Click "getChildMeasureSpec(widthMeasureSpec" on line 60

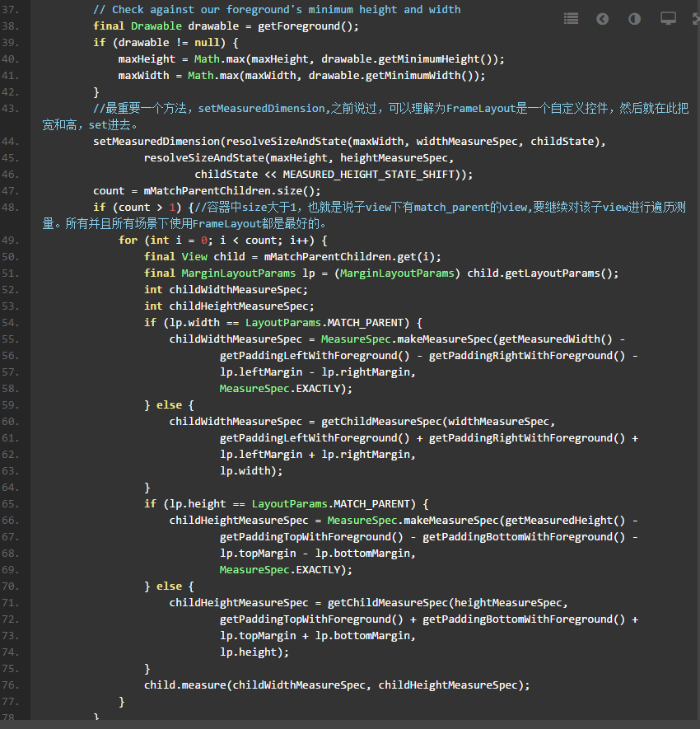(435, 422)
